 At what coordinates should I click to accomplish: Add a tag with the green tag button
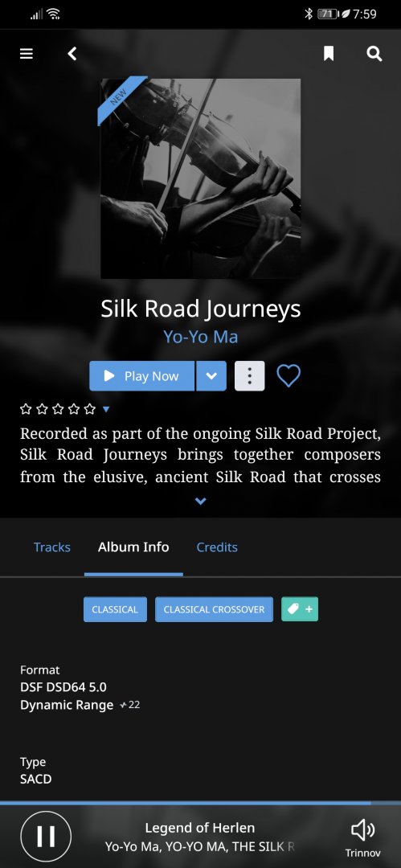click(300, 609)
